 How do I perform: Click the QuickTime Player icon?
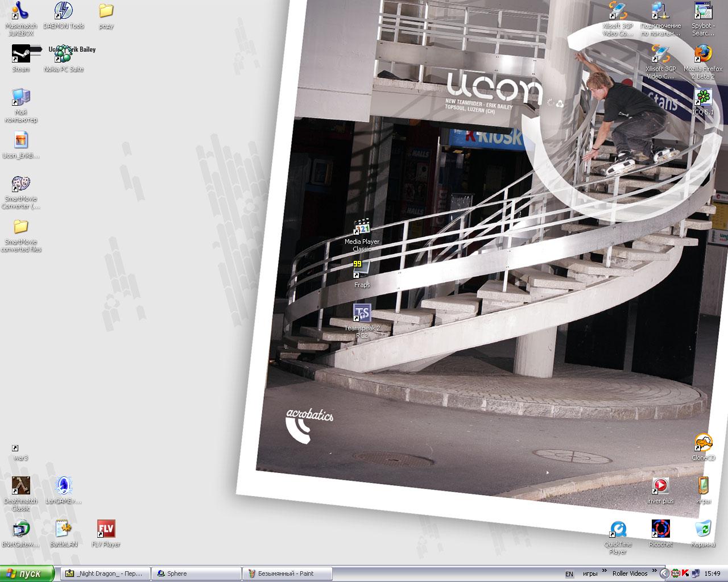(x=618, y=530)
